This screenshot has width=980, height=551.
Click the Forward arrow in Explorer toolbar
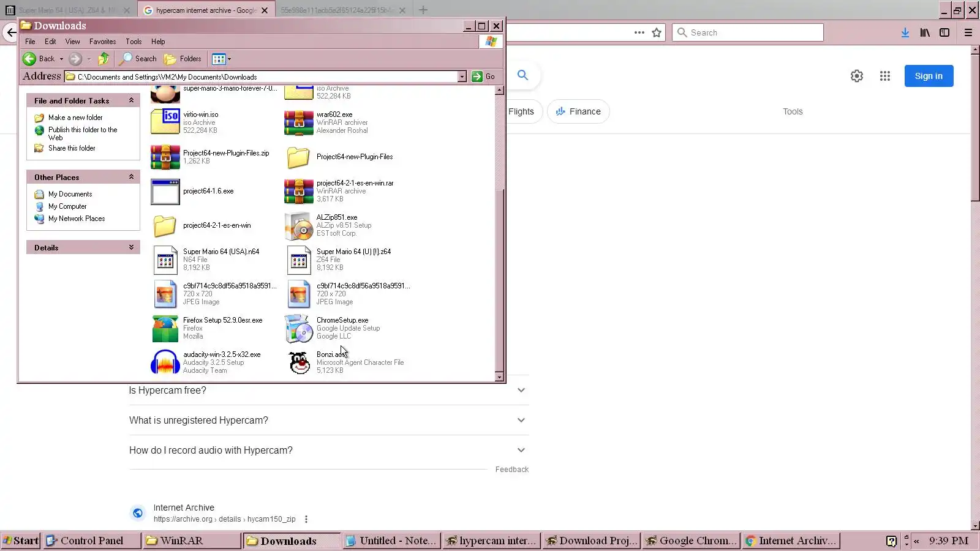pos(75,59)
